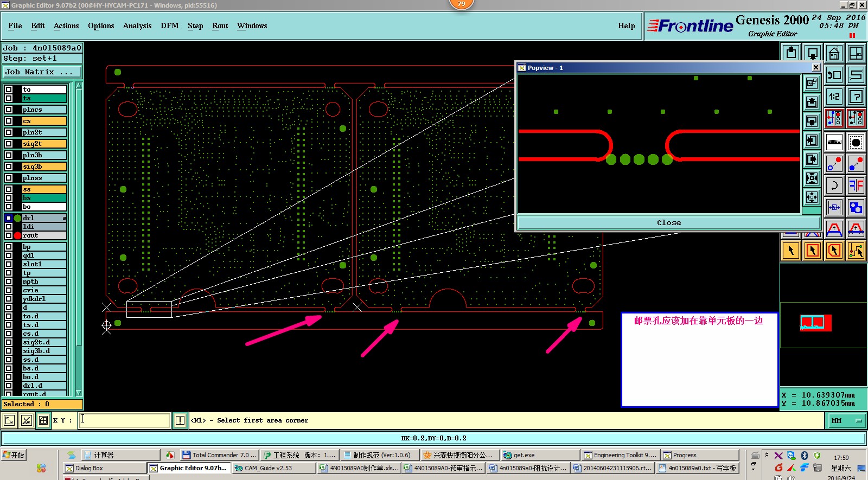Click the Close button in Popview

669,222
